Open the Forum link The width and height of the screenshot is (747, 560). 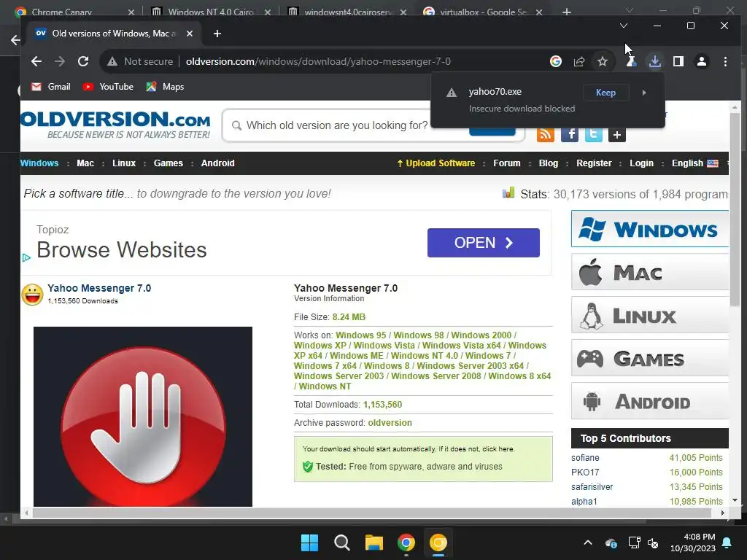tap(506, 163)
